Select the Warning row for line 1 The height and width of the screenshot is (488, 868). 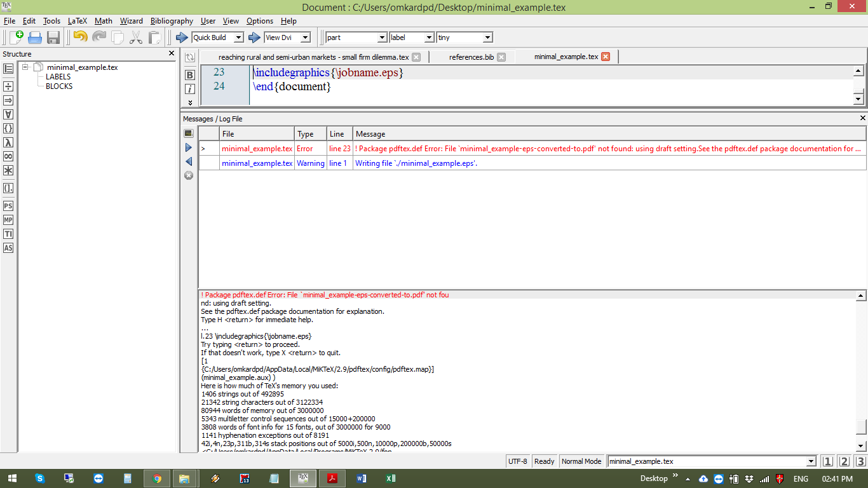point(532,163)
